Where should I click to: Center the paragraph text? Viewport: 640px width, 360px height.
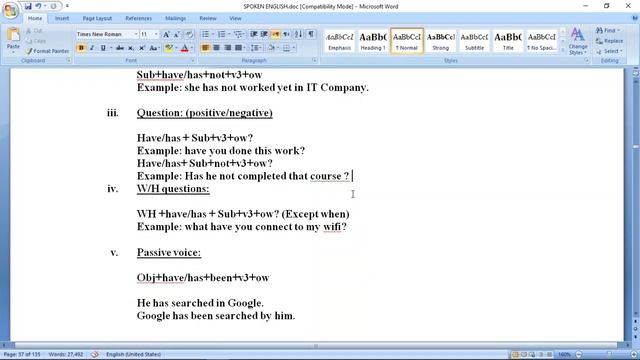pos(216,48)
